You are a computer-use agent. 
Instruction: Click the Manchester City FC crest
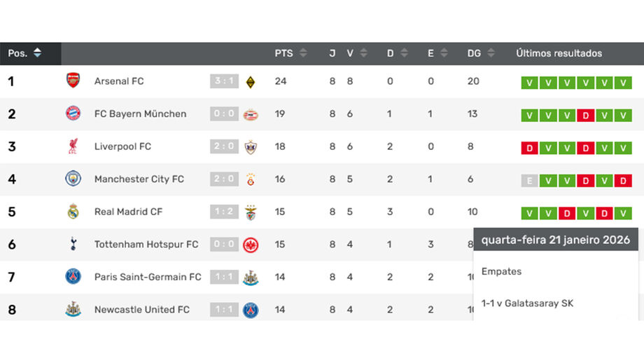pos(73,179)
